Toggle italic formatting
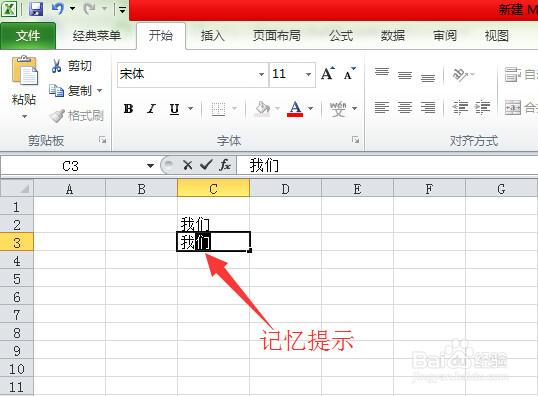 coord(151,109)
